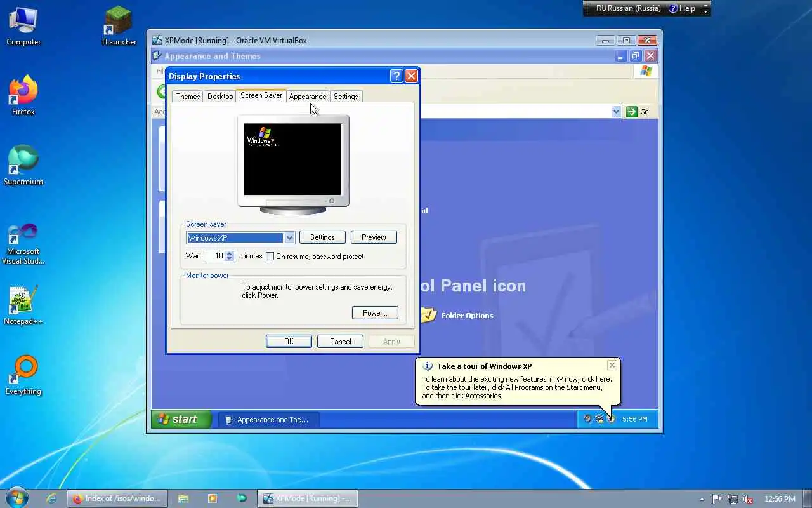The image size is (812, 508).
Task: Click second XP system tray icon
Action: pos(599,419)
